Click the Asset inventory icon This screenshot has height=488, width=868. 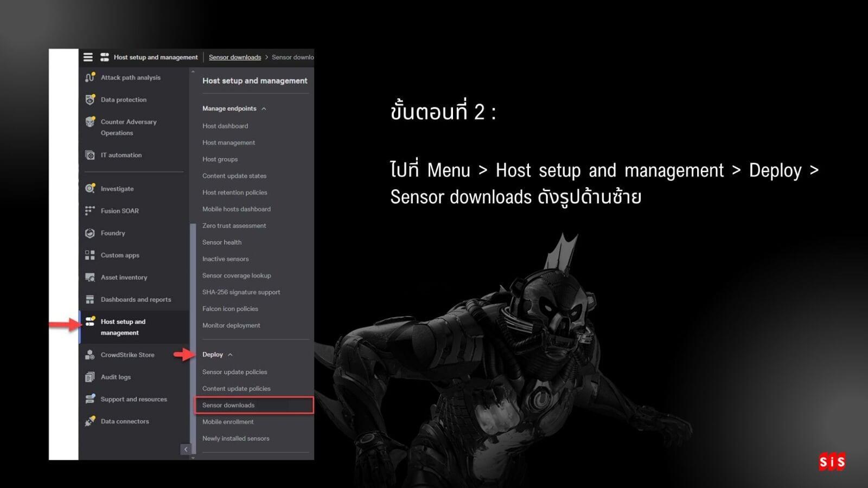(x=90, y=278)
